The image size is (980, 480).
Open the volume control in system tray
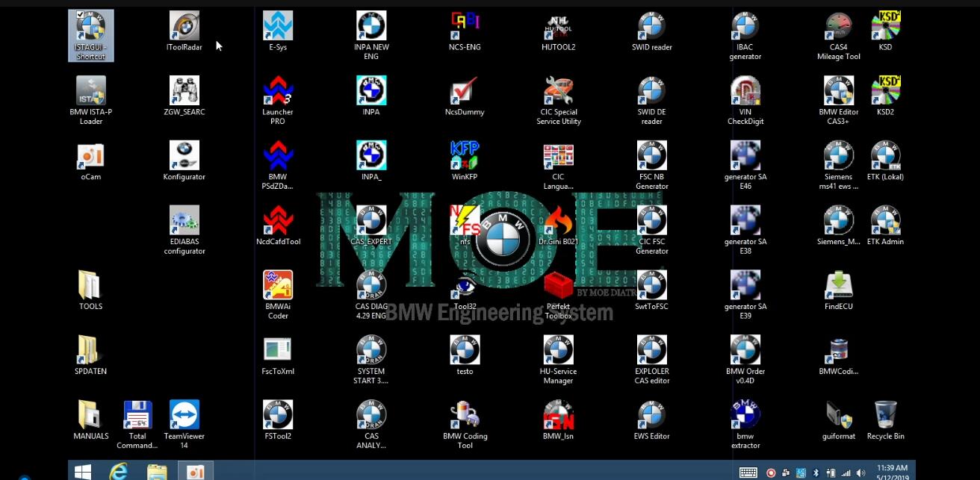860,473
